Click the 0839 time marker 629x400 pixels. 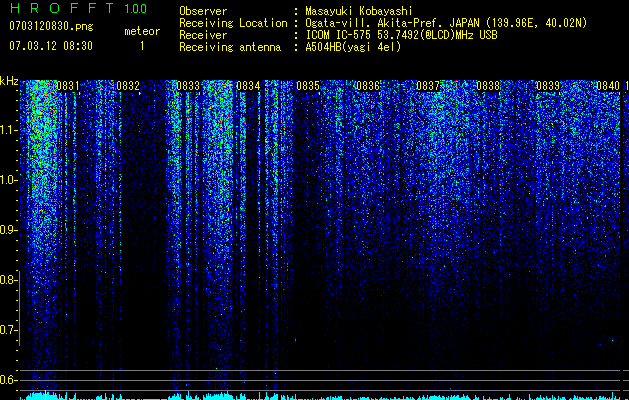pyautogui.click(x=548, y=86)
